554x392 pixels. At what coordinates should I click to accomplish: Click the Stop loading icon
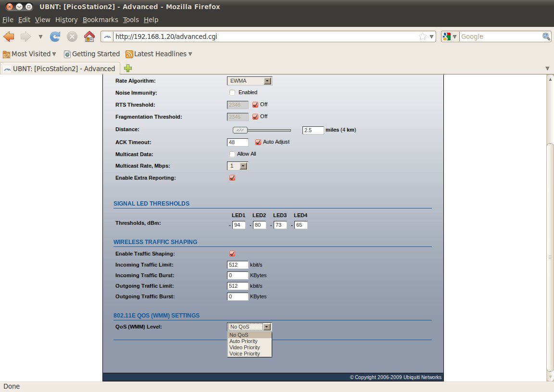point(72,37)
